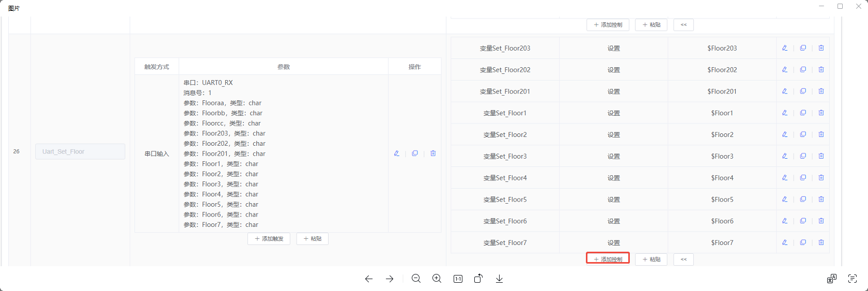Rotate the image
The height and width of the screenshot is (291, 868).
[478, 279]
